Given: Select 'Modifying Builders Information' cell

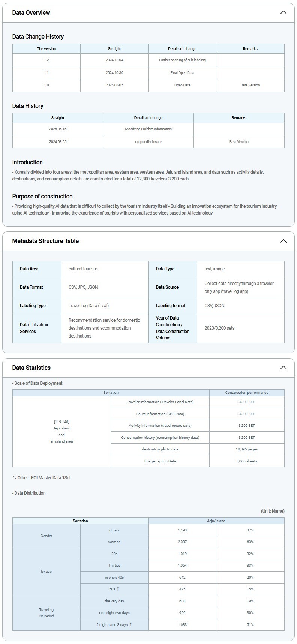Looking at the screenshot, I should (x=148, y=129).
